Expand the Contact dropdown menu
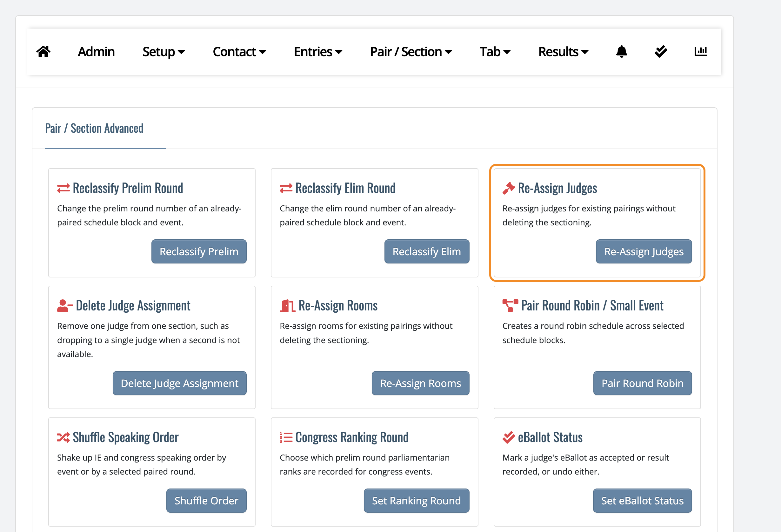 click(239, 51)
